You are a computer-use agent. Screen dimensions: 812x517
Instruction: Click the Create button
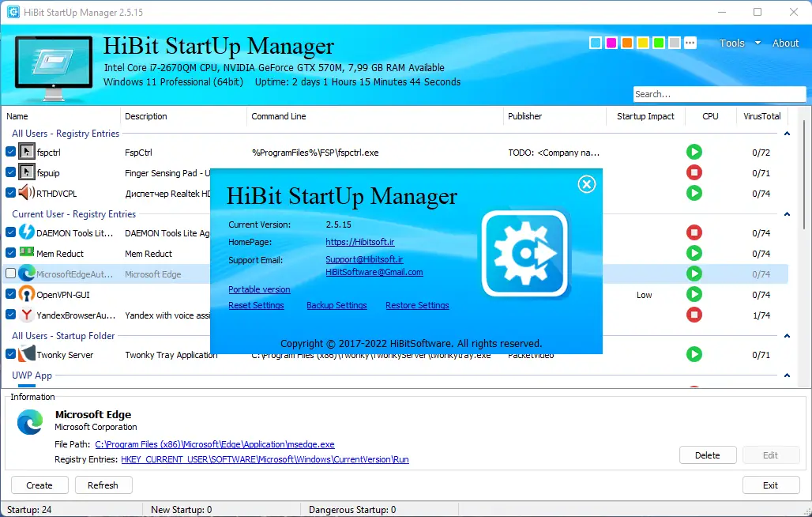tap(39, 485)
